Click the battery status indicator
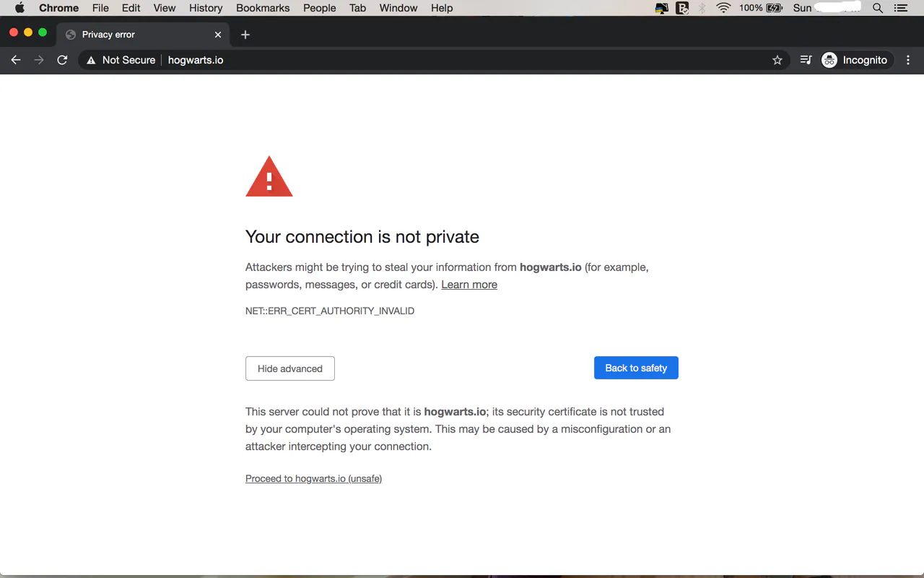Viewport: 924px width, 578px height. (761, 8)
